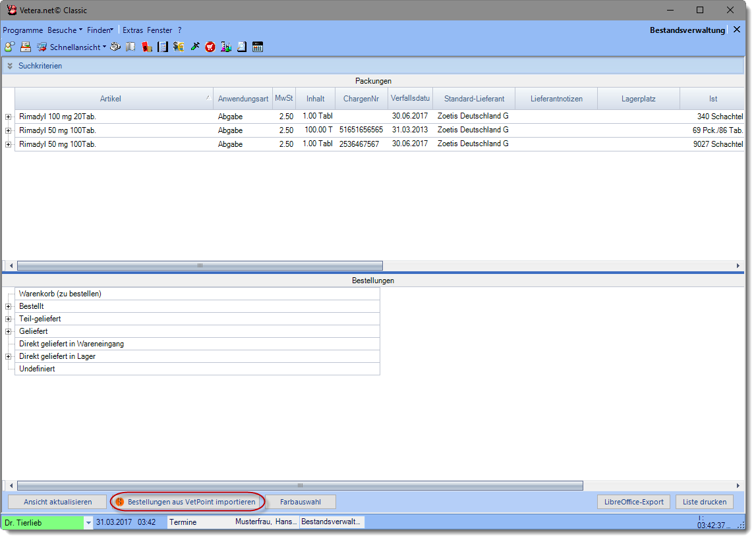Viewport: 756px width, 540px height.
Task: Click Bestellungen aus VetPoint importieren button
Action: tap(188, 502)
